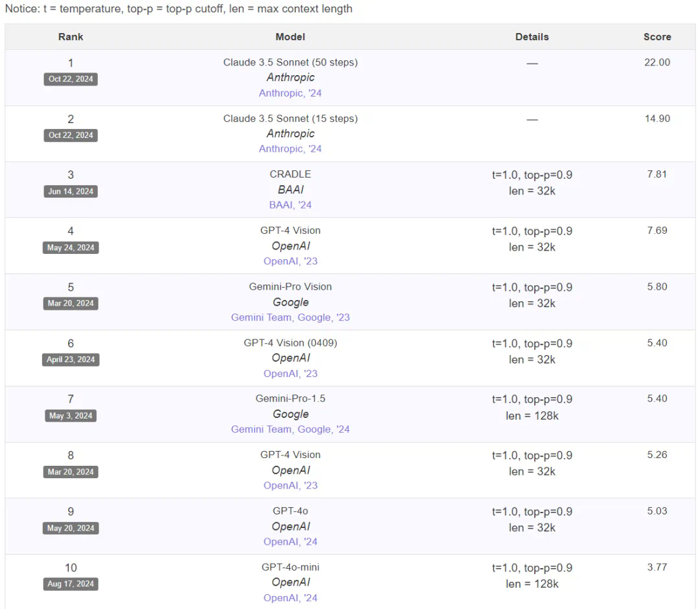Click the OpenAI, '24 link under GPT-4o-mini

290,598
